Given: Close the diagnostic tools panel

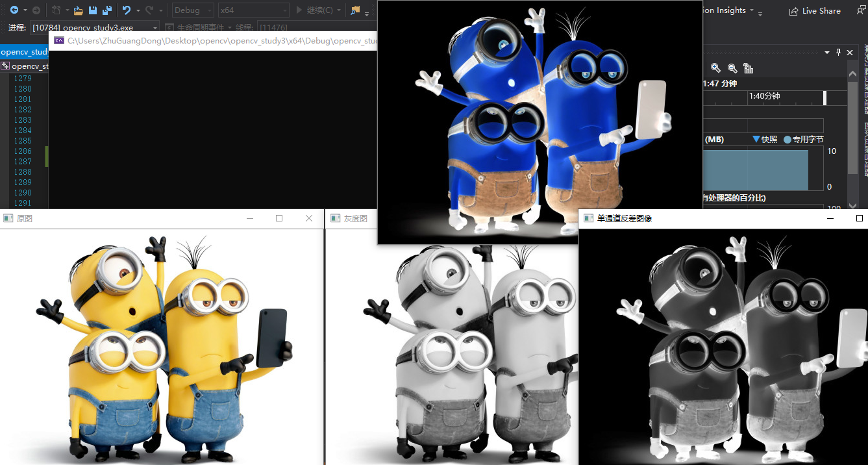Looking at the screenshot, I should 850,52.
